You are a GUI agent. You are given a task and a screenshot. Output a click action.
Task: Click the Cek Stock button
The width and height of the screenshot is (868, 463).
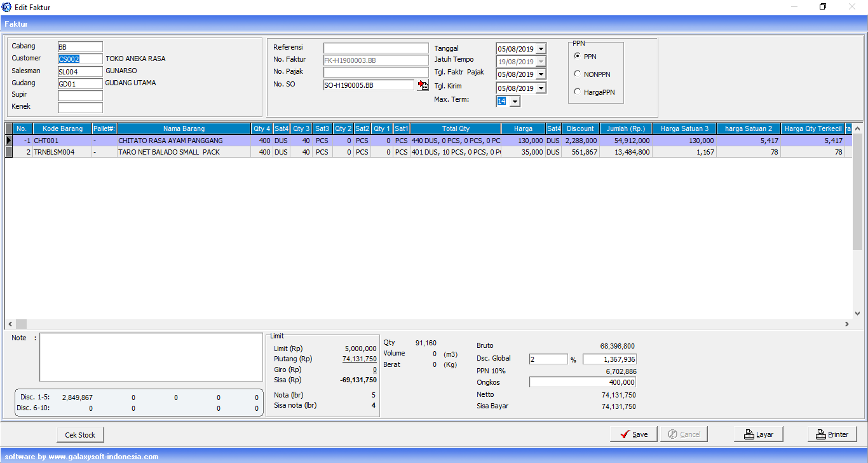(x=80, y=435)
